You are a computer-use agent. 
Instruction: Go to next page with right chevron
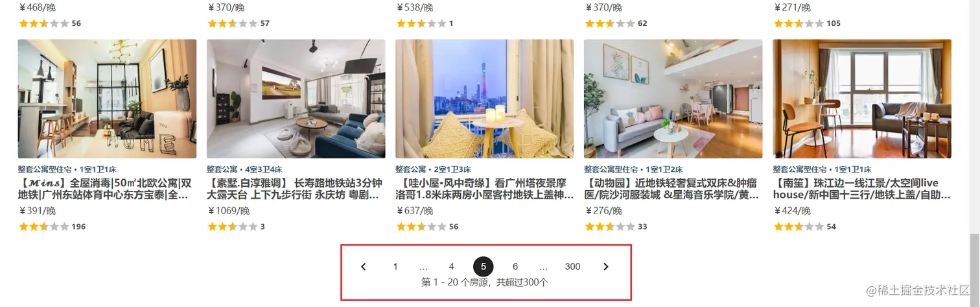tap(606, 267)
